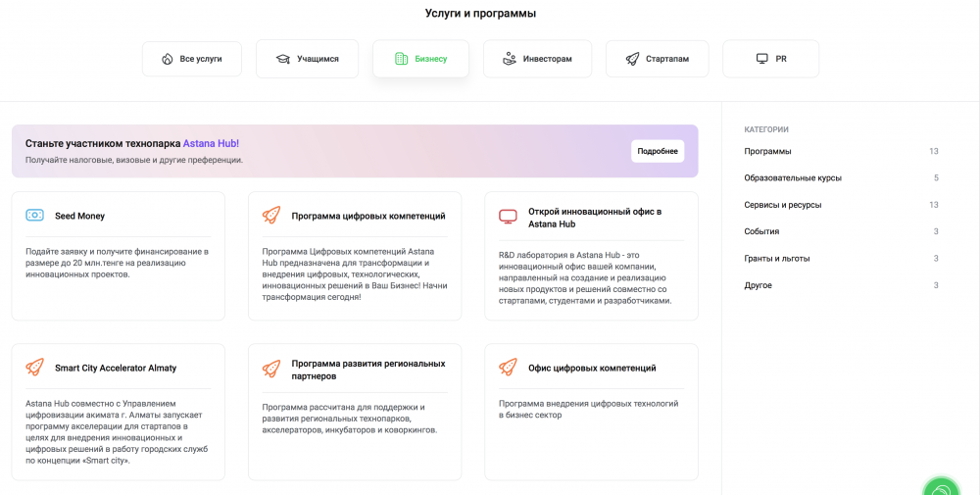
Task: Open the Подробнее button on Astana Hub banner
Action: pyautogui.click(x=658, y=151)
